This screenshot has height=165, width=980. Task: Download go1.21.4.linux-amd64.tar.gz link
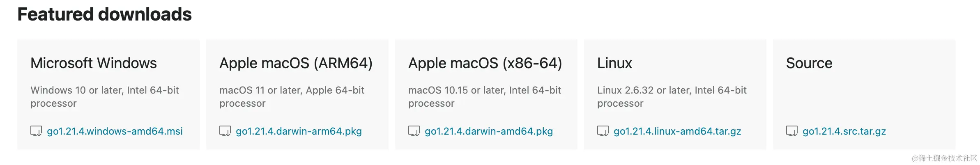coord(677,131)
